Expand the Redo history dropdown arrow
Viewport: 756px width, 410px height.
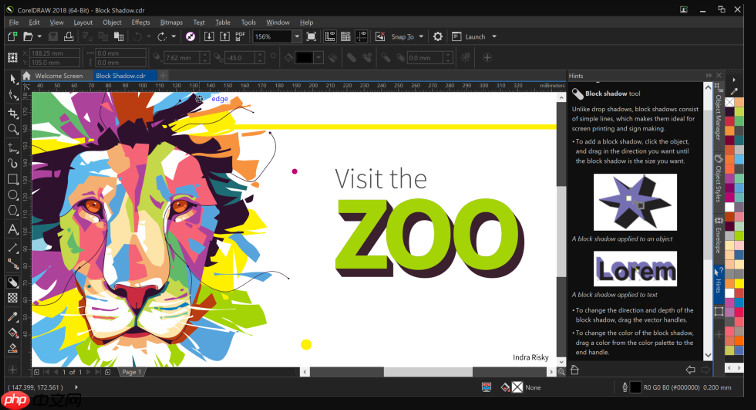[x=174, y=37]
